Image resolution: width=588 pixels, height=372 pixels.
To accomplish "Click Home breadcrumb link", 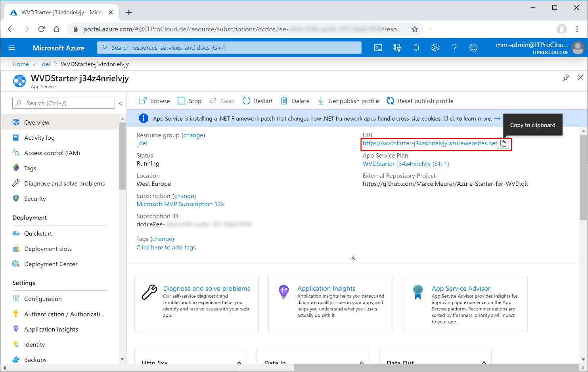I will click(21, 64).
